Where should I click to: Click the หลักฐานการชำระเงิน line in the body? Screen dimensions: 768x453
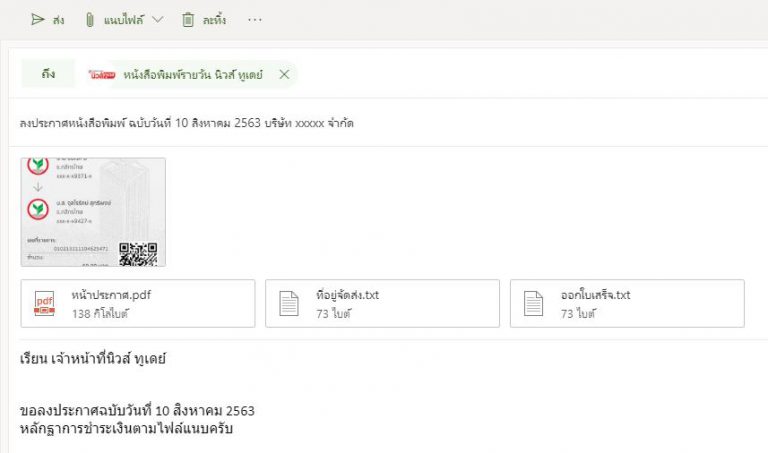click(127, 429)
